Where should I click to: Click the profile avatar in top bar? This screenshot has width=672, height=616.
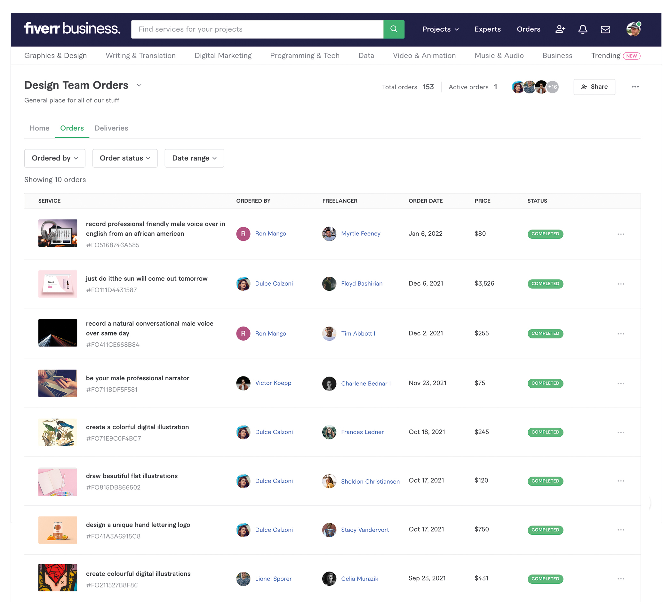[x=633, y=29]
